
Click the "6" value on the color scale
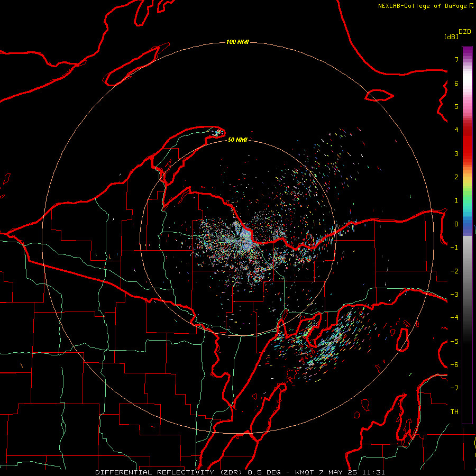coord(456,83)
